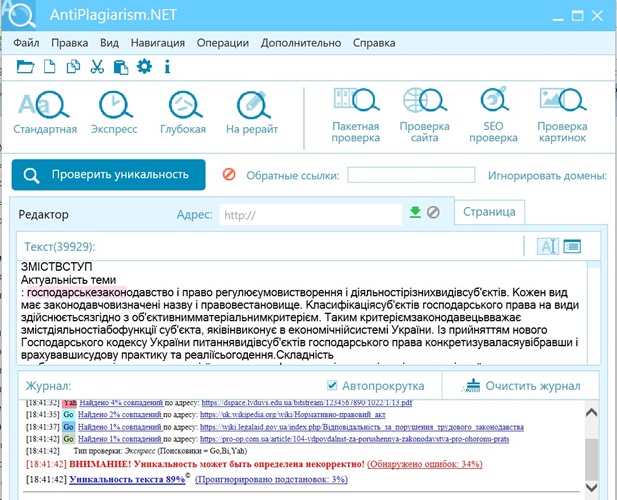Click 'Тип проверки: Экспресс' journal line

click(160, 451)
